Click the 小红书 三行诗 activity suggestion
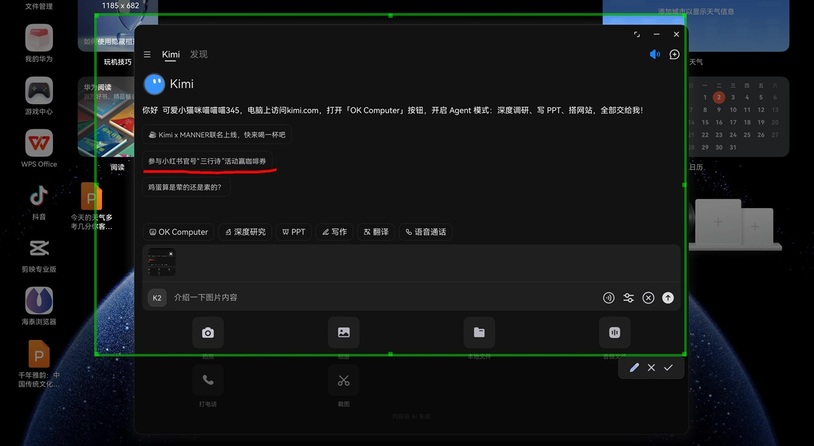Viewport: 814px width, 446px height. tap(207, 160)
